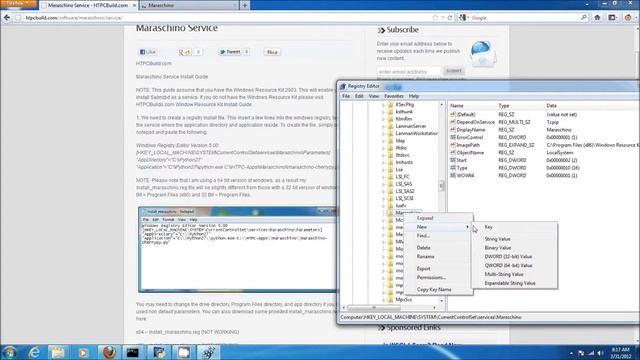This screenshot has height=360, width=640.
Task: Click the Firefox back arrow button
Action: tap(7, 18)
